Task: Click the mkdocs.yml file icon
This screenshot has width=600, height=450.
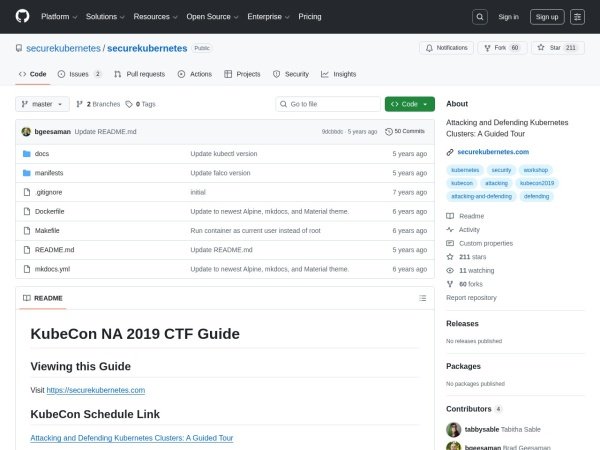Action: [x=26, y=269]
